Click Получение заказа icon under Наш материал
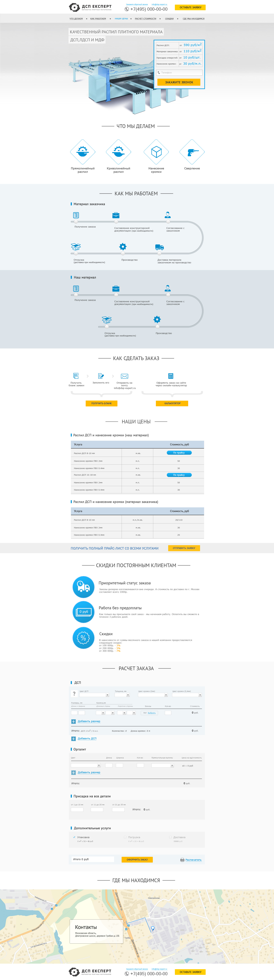274x980 pixels. pyautogui.click(x=76, y=289)
